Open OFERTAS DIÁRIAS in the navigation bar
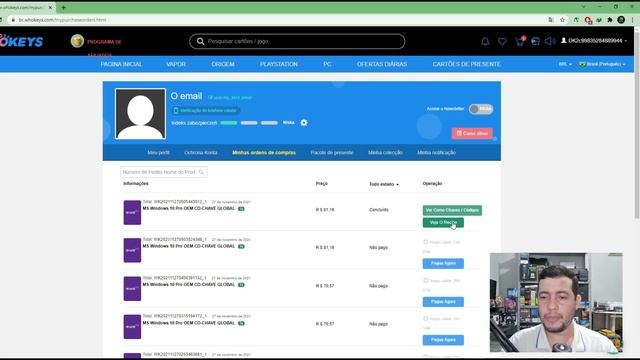Screen dimensions: 640x360 382,64
